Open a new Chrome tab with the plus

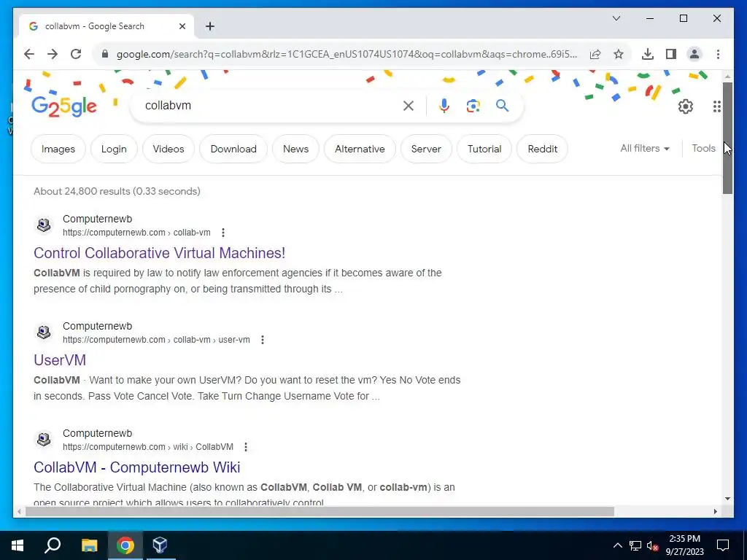[x=210, y=26]
